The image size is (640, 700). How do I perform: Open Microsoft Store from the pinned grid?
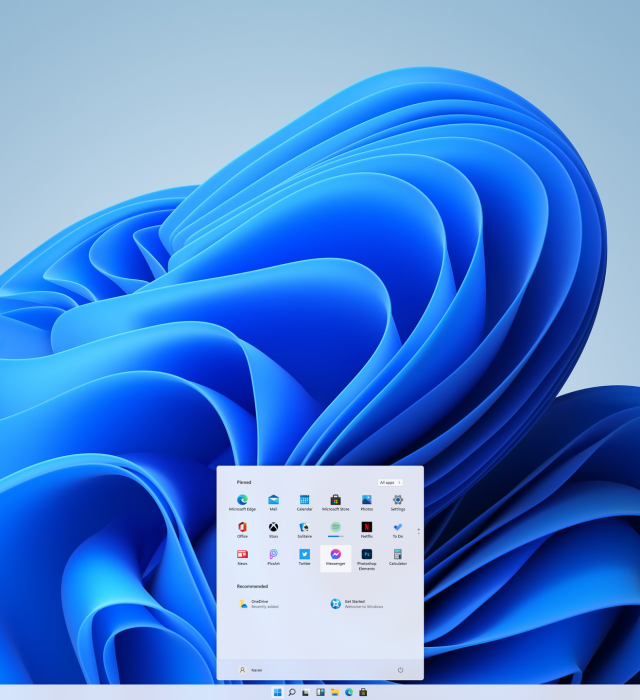pos(336,500)
